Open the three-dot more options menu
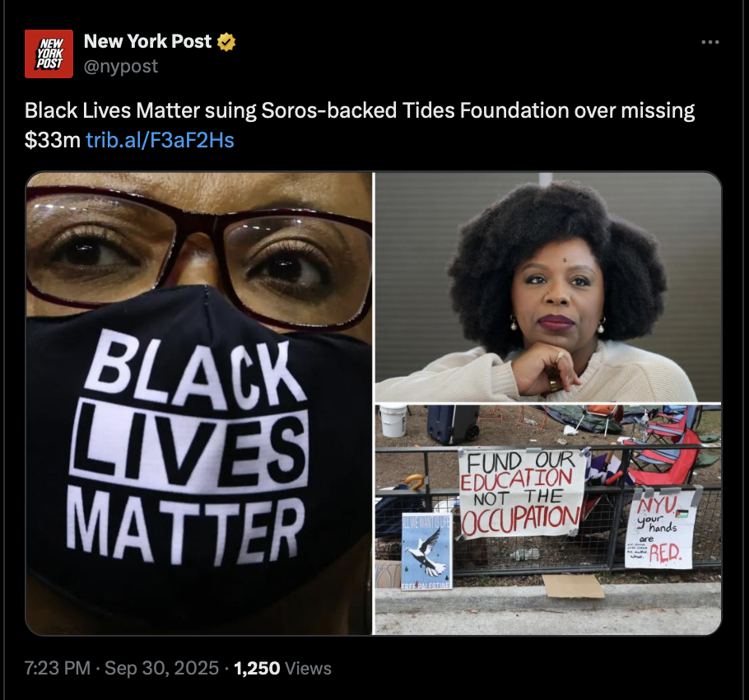749x700 pixels. tap(709, 43)
